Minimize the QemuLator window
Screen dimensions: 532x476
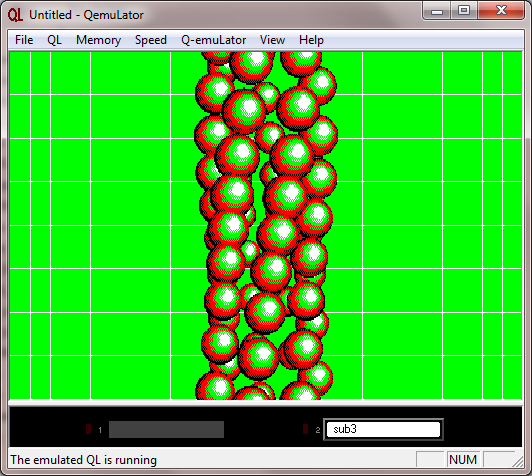(x=437, y=11)
